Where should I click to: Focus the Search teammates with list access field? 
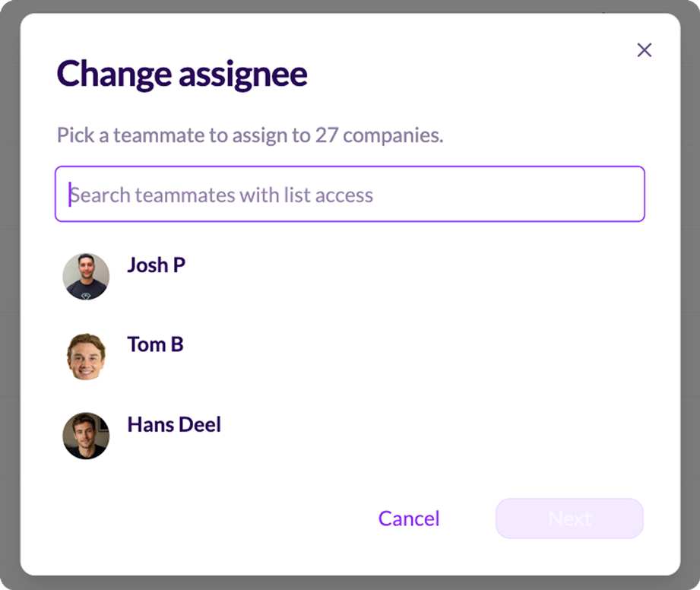pyautogui.click(x=350, y=194)
